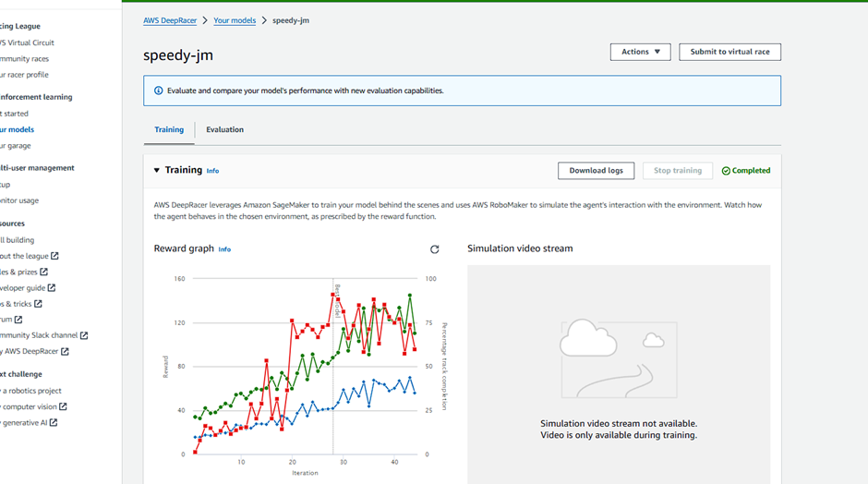Click Submit to virtual race button
The height and width of the screenshot is (484, 868).
[x=729, y=52]
